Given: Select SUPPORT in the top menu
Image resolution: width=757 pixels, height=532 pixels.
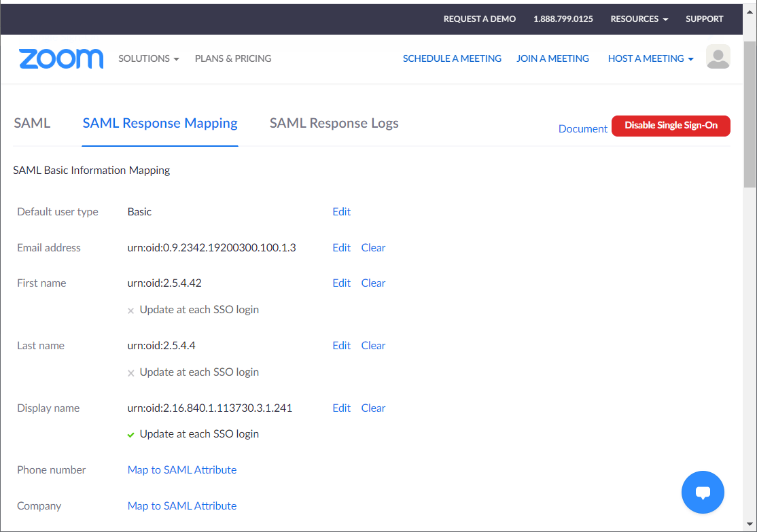Looking at the screenshot, I should pyautogui.click(x=704, y=18).
